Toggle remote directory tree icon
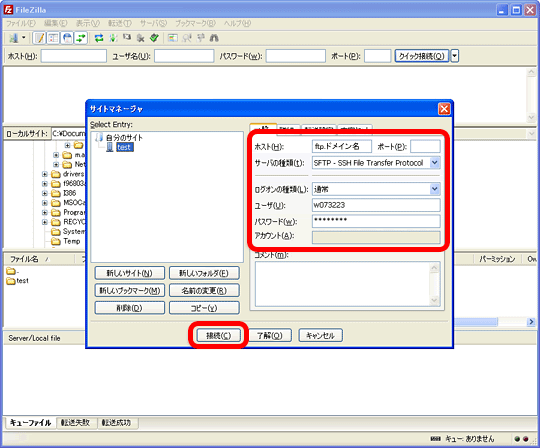The height and width of the screenshot is (448, 540). (x=67, y=38)
